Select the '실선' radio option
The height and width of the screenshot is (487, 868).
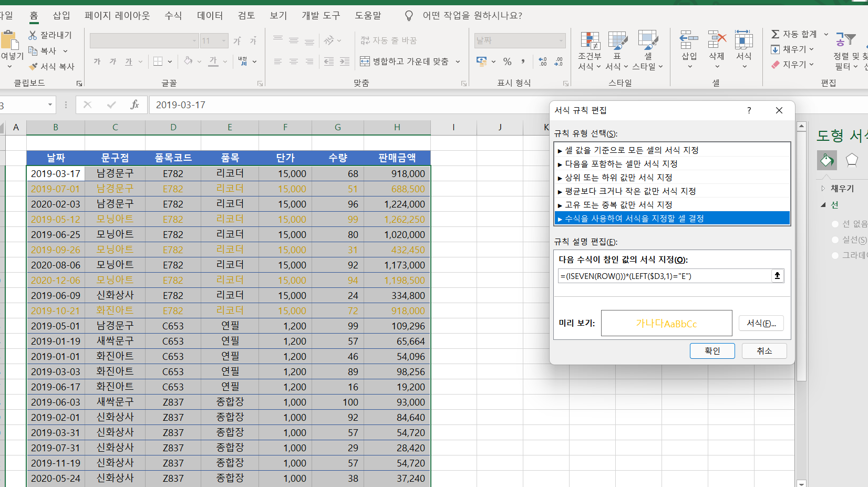835,240
